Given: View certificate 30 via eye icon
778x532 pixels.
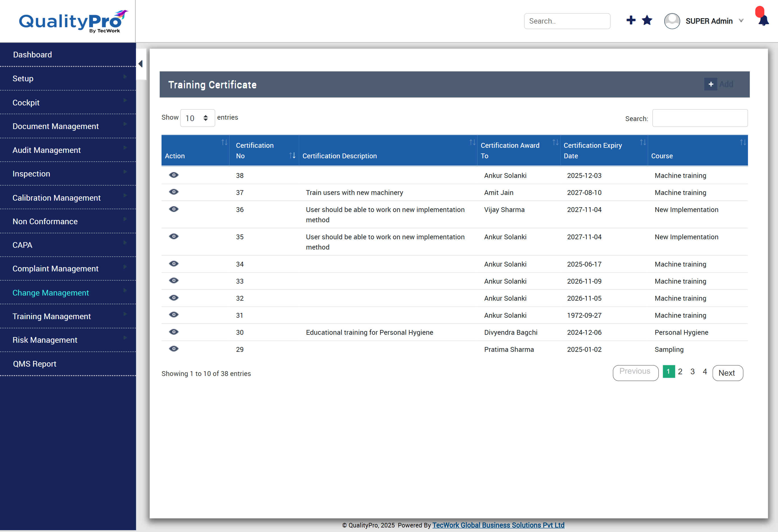Looking at the screenshot, I should pyautogui.click(x=174, y=332).
